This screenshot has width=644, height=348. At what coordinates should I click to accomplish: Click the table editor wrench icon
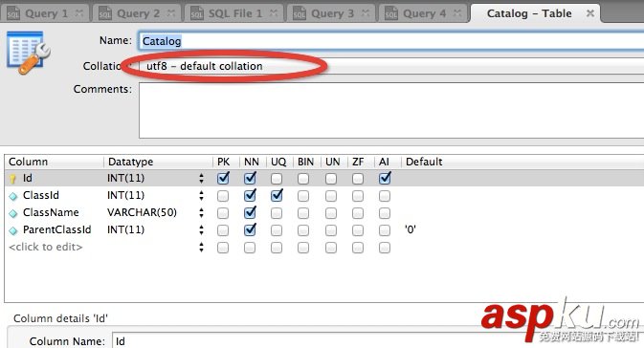[28, 53]
